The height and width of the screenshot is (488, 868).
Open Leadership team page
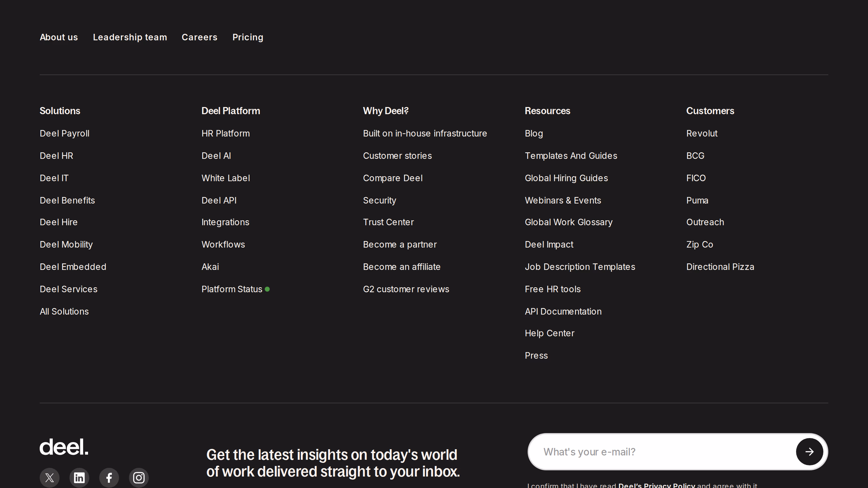[x=130, y=37]
